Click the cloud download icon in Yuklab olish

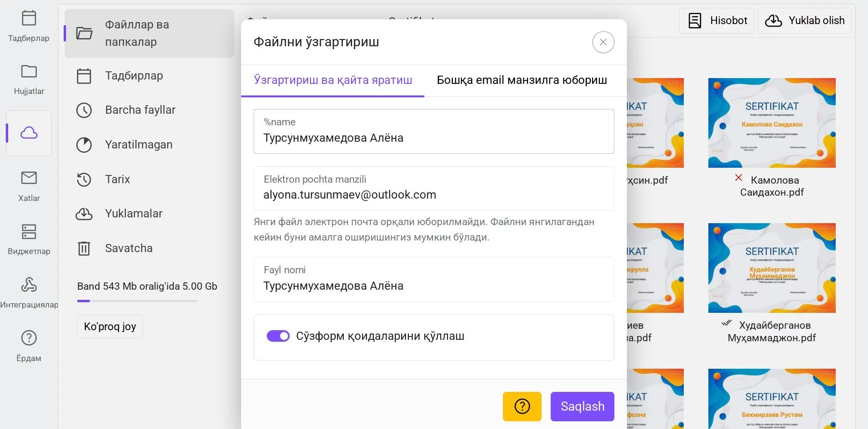(x=773, y=21)
